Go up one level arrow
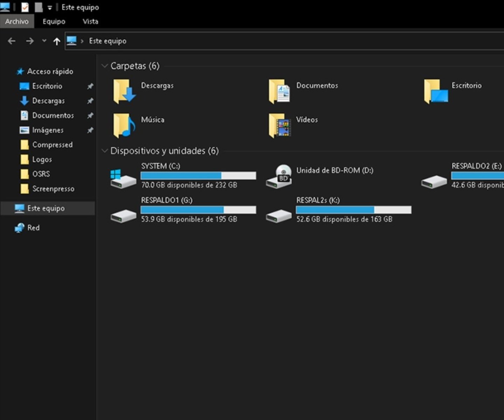The image size is (504, 420). (57, 41)
